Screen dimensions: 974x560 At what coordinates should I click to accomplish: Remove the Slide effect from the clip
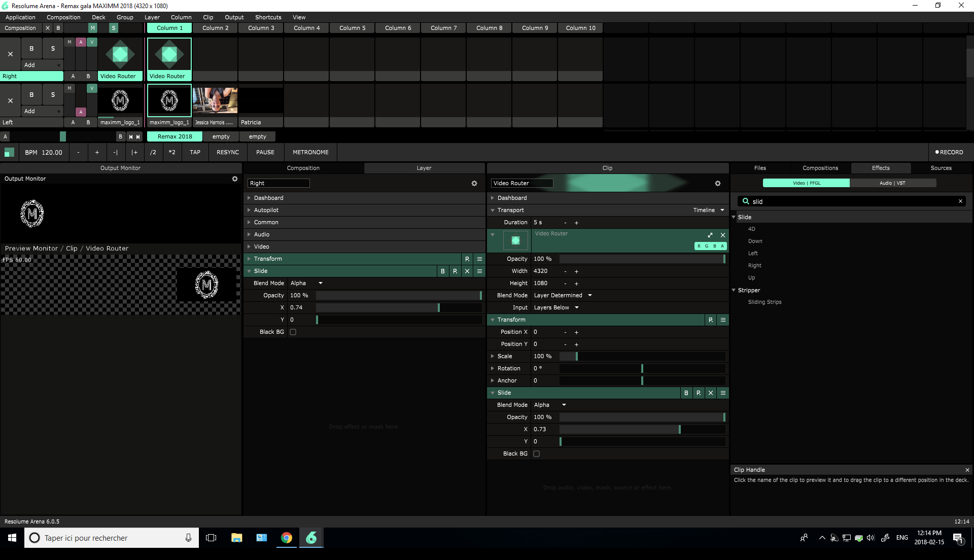(x=711, y=393)
